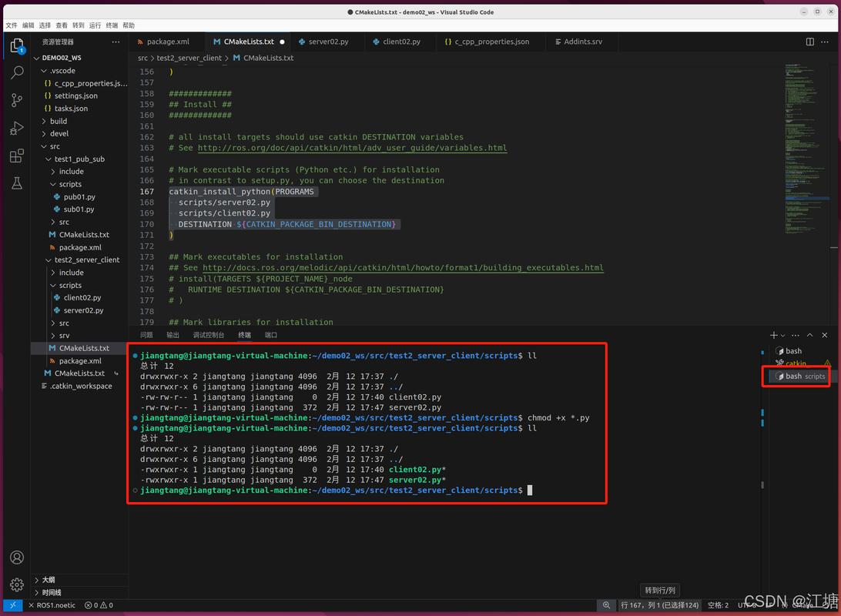The image size is (841, 616).
Task: Click the terminal vertical scrollbar
Action: tap(762, 418)
